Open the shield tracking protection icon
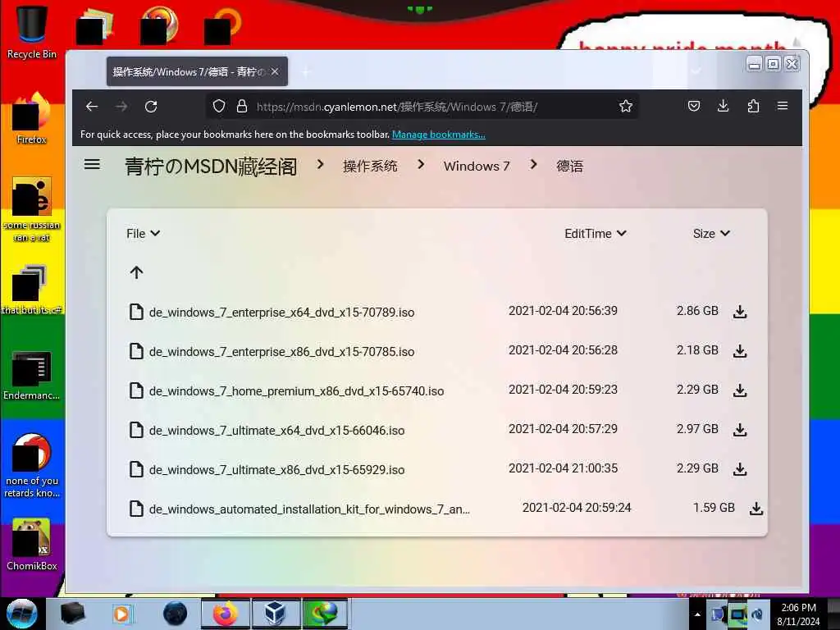The width and height of the screenshot is (840, 630). pos(218,106)
